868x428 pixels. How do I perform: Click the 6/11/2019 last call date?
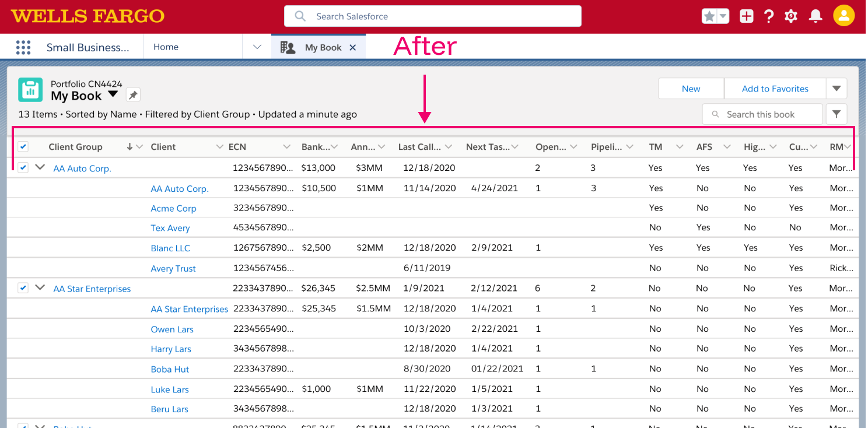[x=427, y=268]
